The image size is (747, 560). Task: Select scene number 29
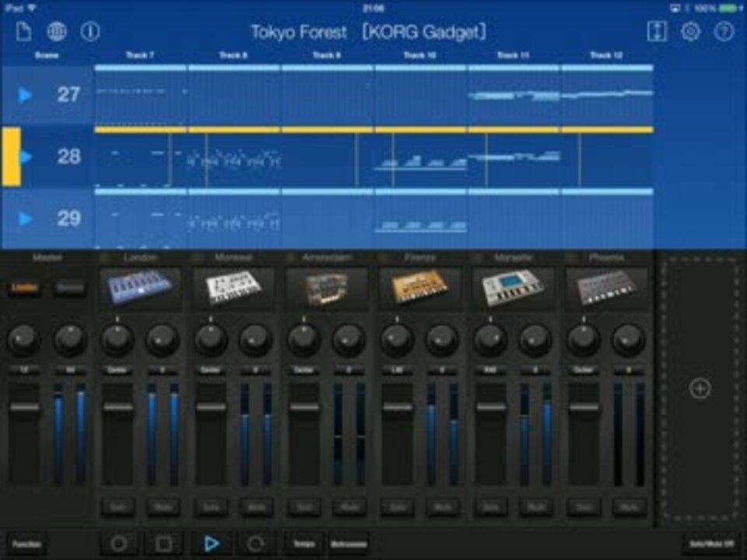[68, 219]
